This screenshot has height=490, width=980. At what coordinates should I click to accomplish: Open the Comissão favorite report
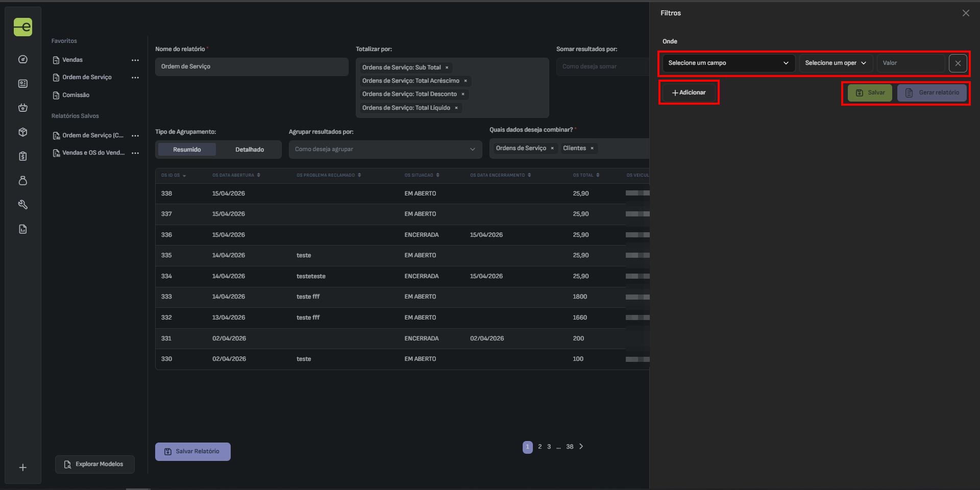[x=76, y=95]
